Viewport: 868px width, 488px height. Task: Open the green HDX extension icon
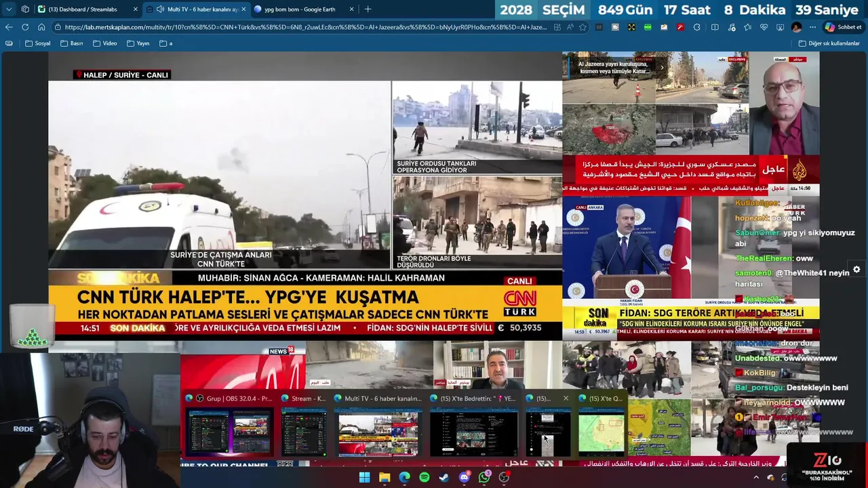tap(648, 27)
